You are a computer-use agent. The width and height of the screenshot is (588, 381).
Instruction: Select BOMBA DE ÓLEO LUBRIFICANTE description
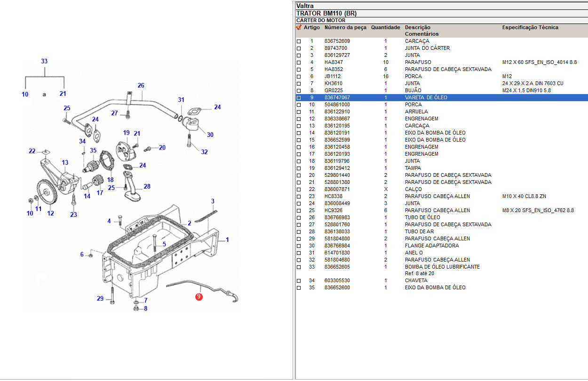442,267
